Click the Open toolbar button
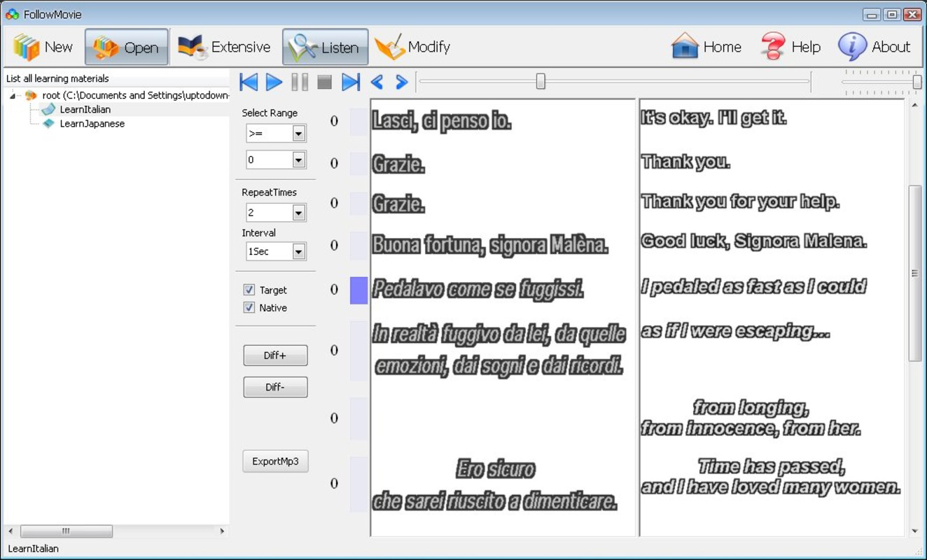 coord(127,47)
